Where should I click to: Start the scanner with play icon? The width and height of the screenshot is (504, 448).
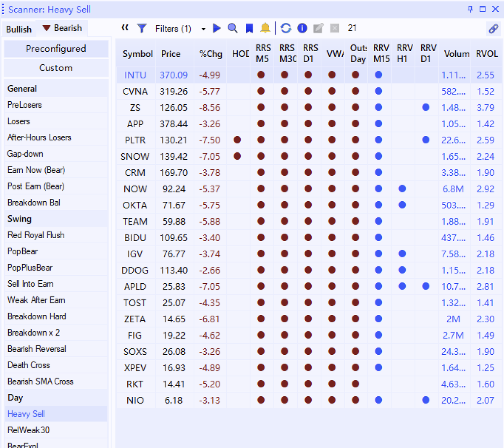tap(217, 28)
